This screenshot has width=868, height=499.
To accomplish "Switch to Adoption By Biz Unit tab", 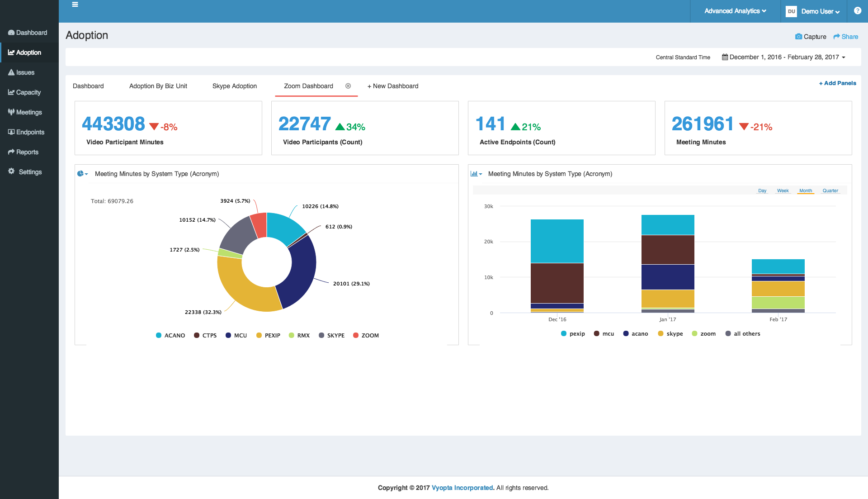I will coord(158,86).
